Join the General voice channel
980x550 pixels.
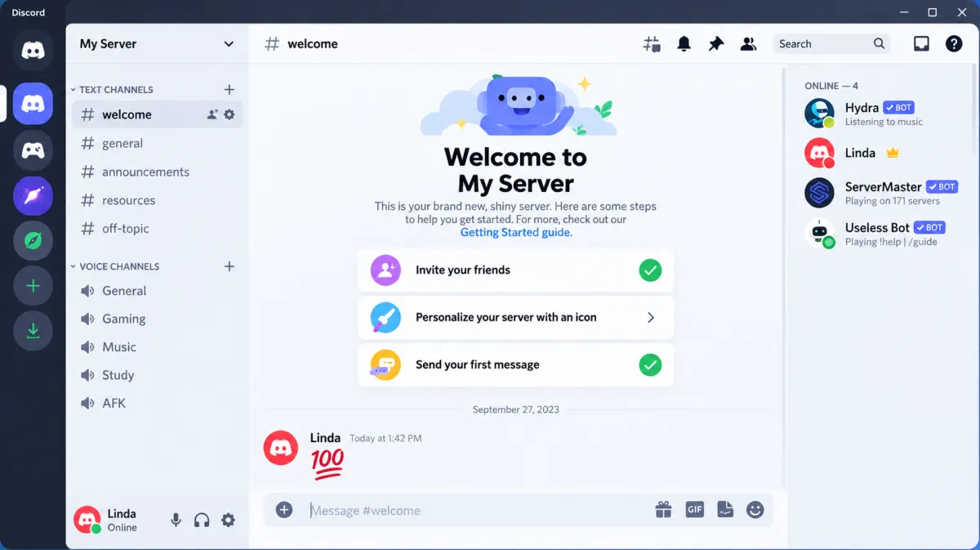(158, 291)
